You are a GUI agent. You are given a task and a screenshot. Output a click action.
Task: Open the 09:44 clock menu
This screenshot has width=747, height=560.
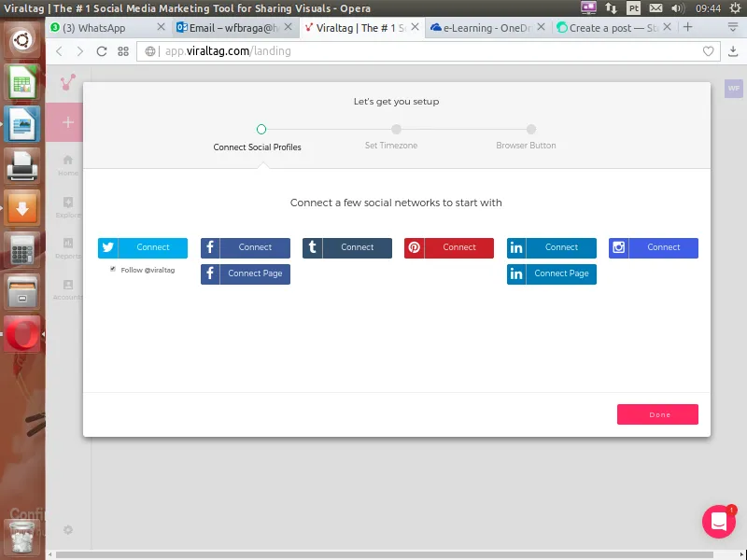[x=708, y=8]
